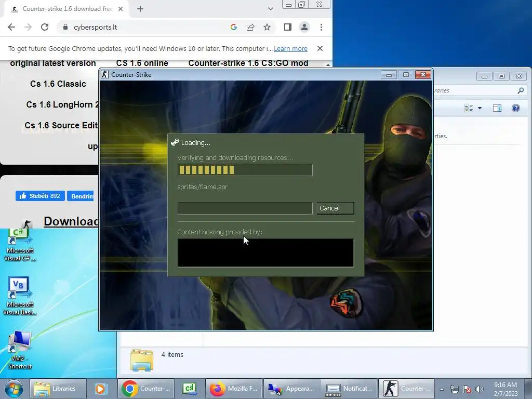The height and width of the screenshot is (399, 532).
Task: Reload the cybersports.lt page
Action: coord(45,27)
